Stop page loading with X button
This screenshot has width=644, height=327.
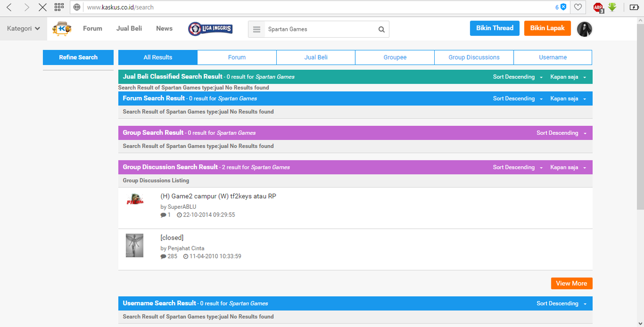pyautogui.click(x=43, y=7)
